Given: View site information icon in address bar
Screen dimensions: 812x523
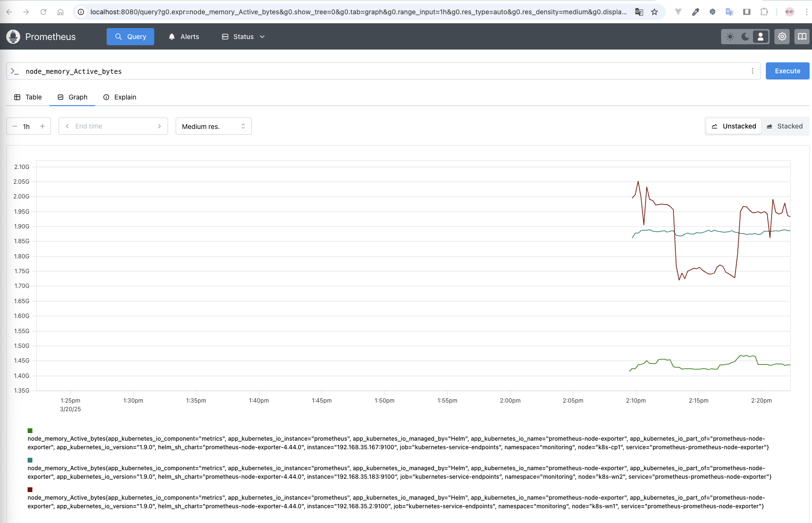Looking at the screenshot, I should pyautogui.click(x=81, y=12).
